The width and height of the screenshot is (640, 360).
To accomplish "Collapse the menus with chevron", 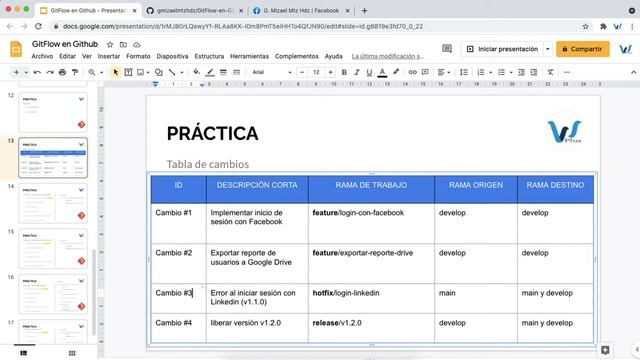I will 633,72.
